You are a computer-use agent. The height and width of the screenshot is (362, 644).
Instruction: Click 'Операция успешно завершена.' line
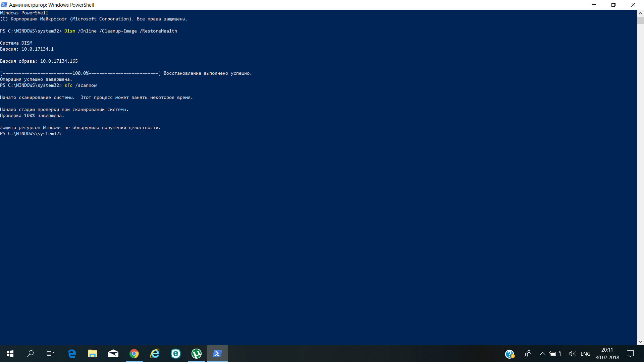tap(36, 79)
